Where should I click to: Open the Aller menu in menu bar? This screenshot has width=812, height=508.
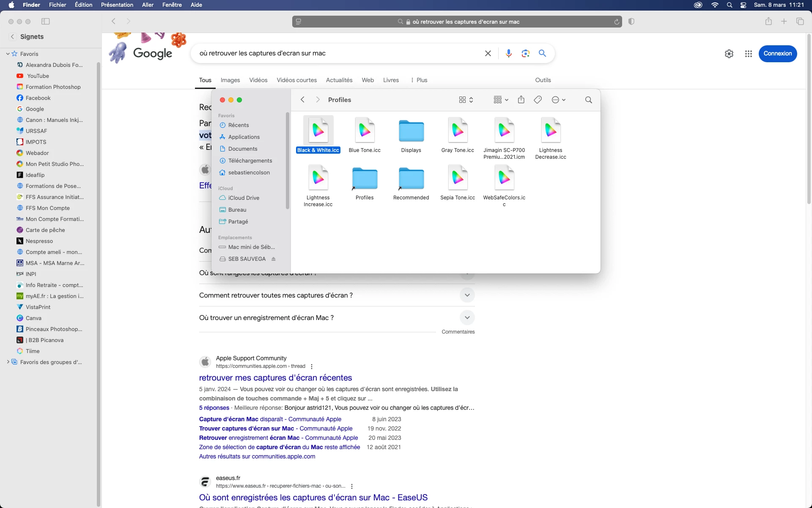(x=148, y=5)
